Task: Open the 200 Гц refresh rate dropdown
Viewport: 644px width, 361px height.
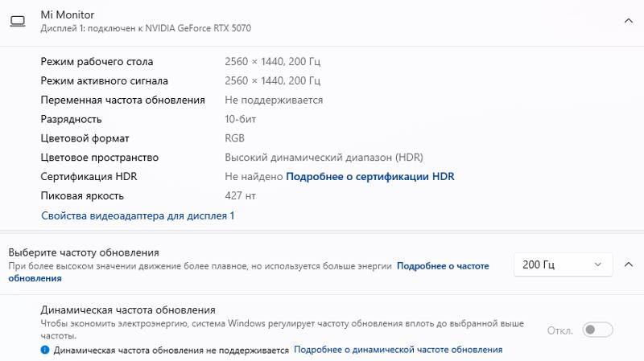Action: [x=563, y=265]
